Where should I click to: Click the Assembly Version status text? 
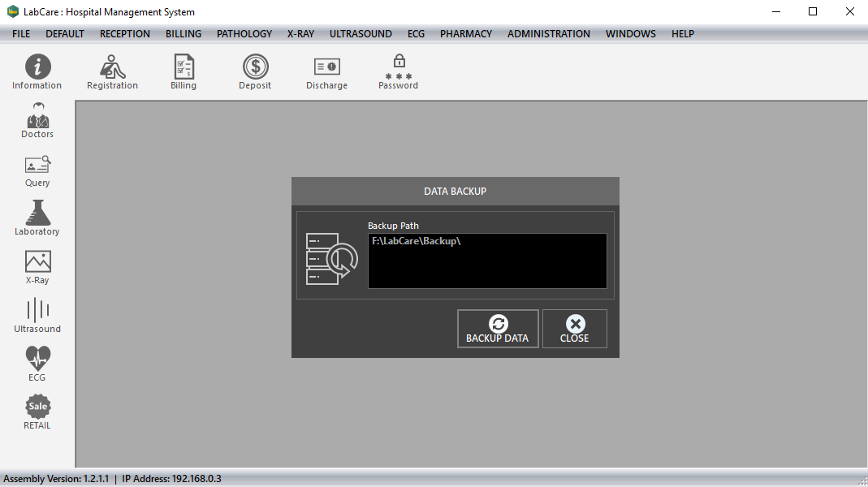point(56,479)
